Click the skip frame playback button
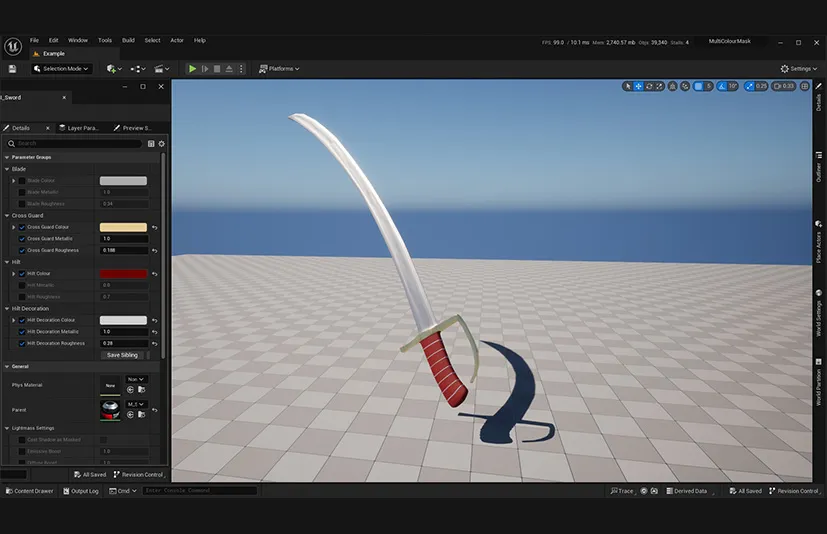The width and height of the screenshot is (827, 534). click(205, 69)
